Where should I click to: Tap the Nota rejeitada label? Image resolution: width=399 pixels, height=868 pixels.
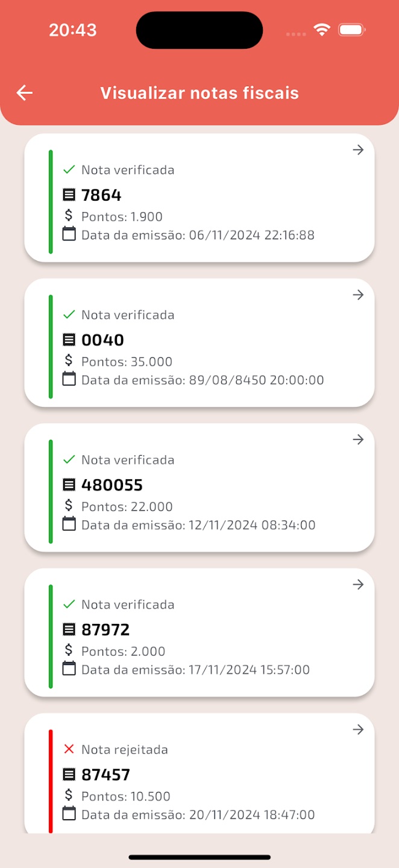(x=125, y=750)
